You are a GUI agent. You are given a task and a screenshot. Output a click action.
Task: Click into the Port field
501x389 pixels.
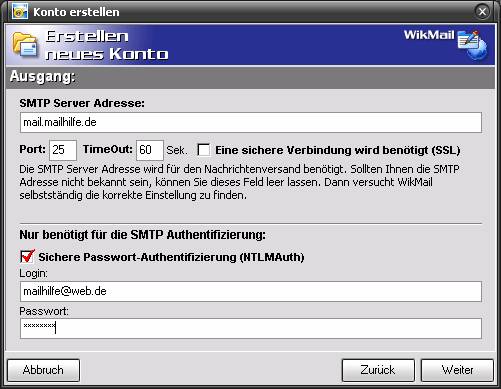click(63, 150)
